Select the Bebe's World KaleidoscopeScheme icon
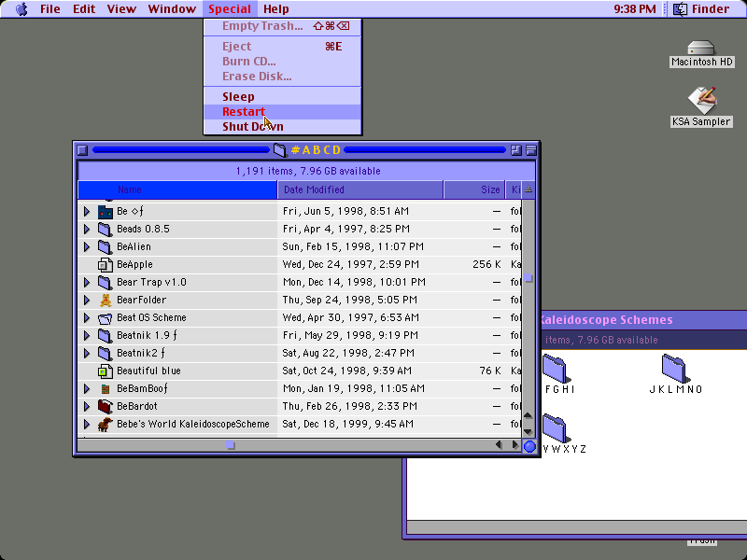The image size is (747, 560). [106, 424]
